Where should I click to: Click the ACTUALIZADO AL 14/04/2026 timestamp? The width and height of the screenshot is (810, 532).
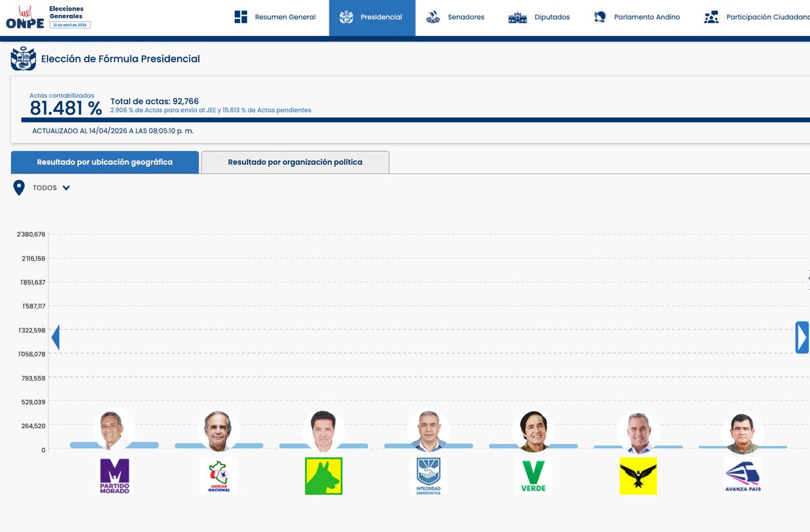coord(113,131)
